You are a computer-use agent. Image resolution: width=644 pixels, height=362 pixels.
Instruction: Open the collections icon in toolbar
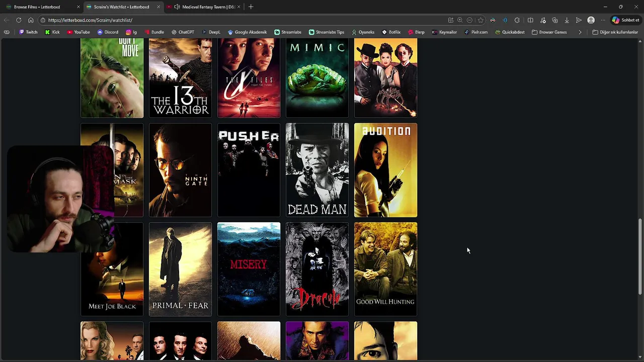555,20
